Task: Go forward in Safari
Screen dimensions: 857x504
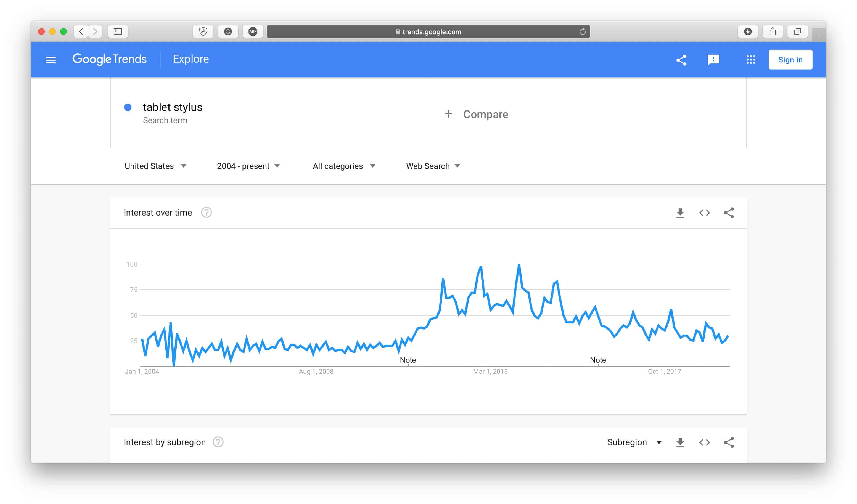Action: 95,32
